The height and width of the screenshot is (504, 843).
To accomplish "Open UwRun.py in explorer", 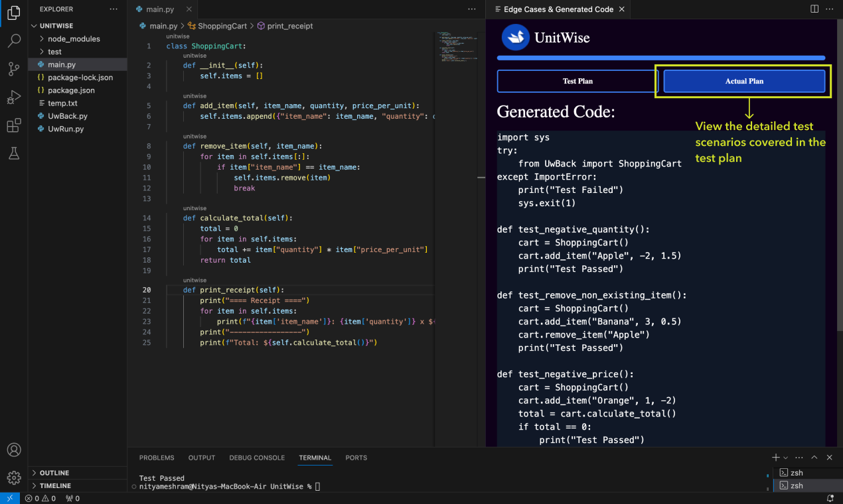I will [77, 129].
